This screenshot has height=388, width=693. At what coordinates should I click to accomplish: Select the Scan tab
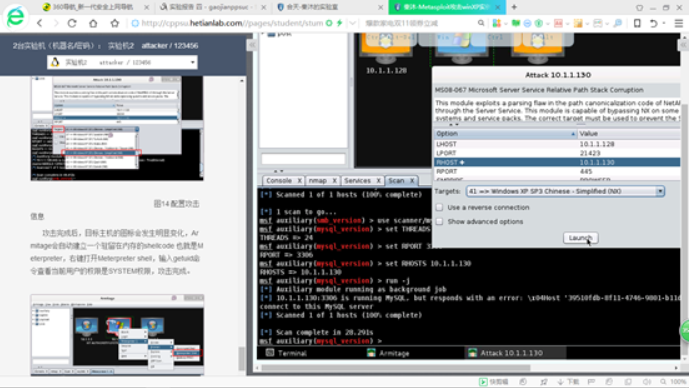[396, 180]
